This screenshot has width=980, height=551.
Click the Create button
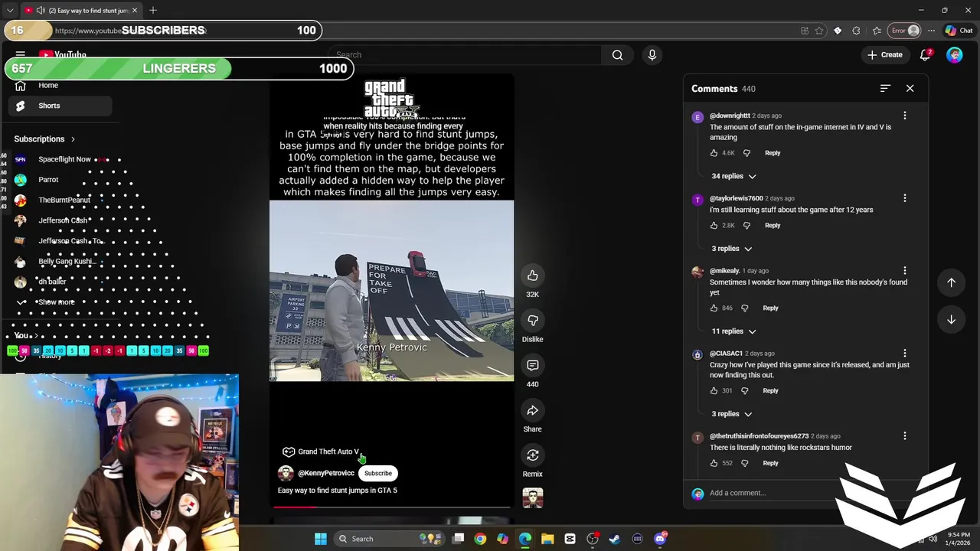pos(884,55)
